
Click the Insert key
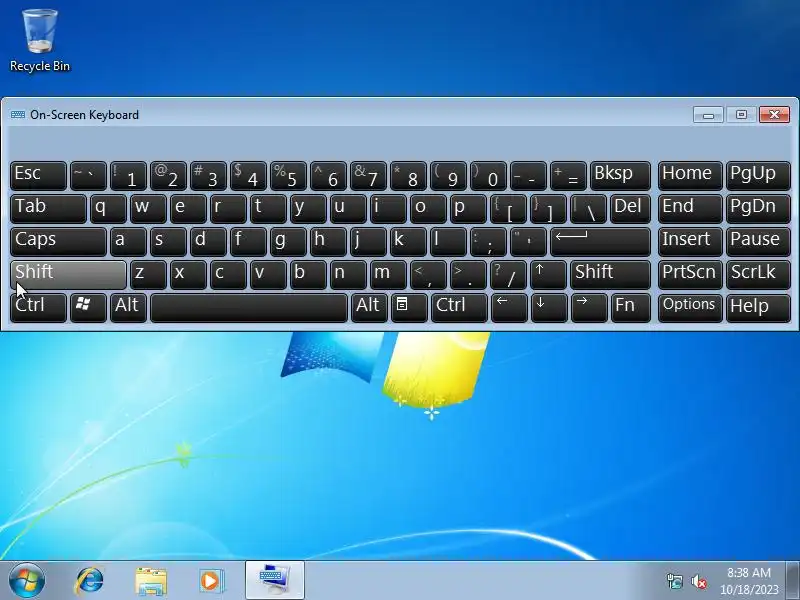690,242
